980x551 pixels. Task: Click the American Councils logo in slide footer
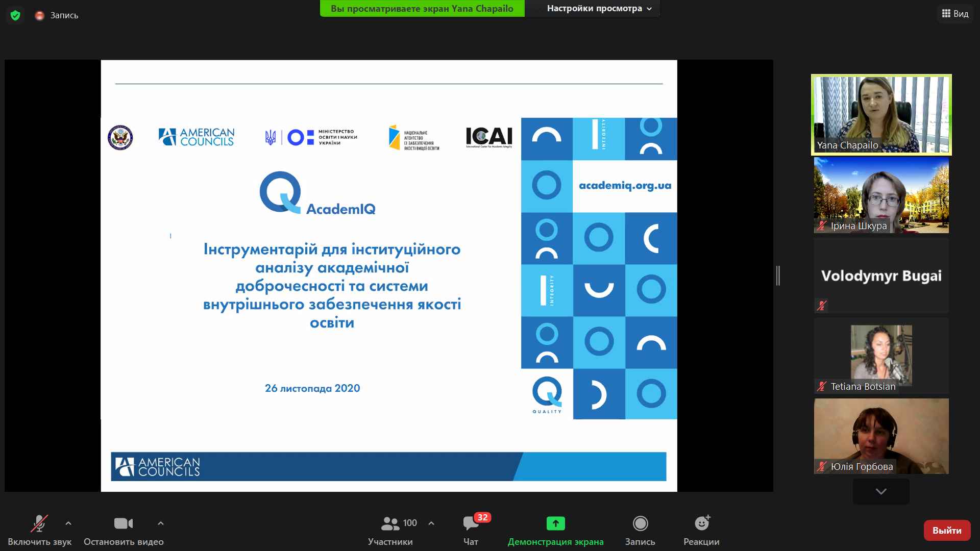pyautogui.click(x=157, y=467)
